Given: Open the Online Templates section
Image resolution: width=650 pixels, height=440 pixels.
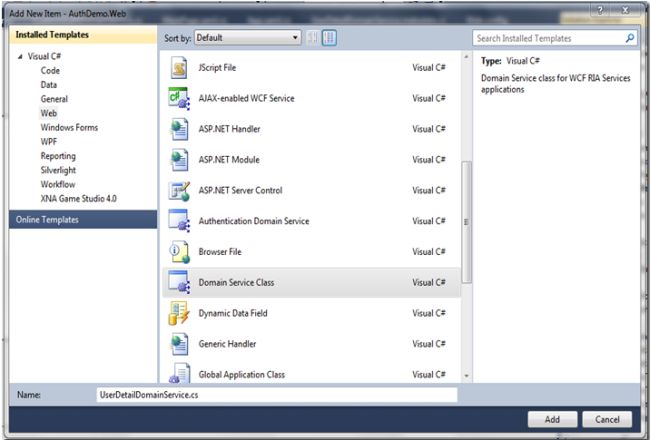Looking at the screenshot, I should pos(83,219).
